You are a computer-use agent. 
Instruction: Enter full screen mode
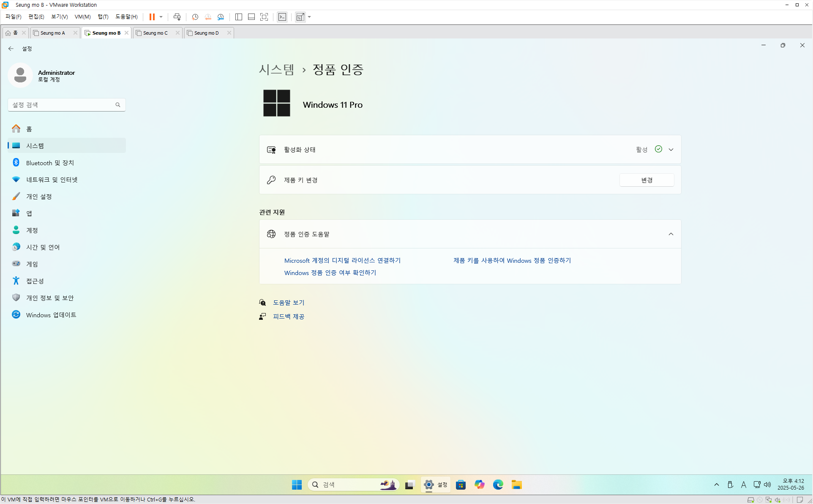tap(264, 17)
